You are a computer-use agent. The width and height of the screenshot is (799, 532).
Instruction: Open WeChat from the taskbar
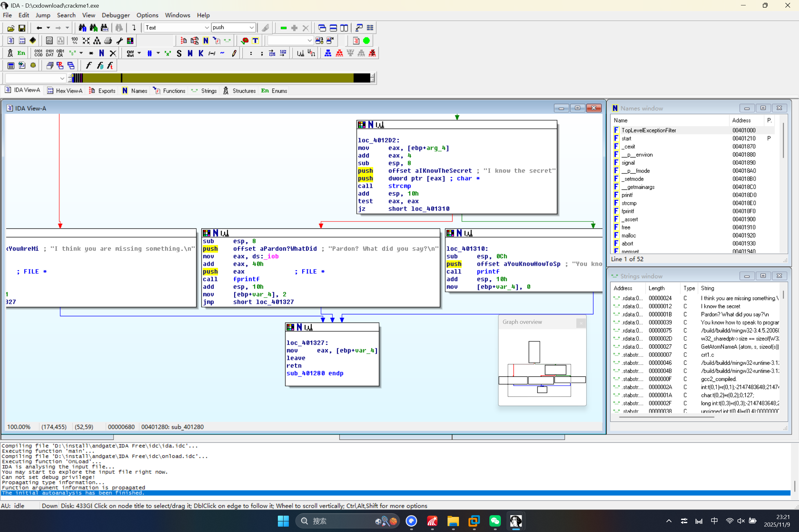click(x=495, y=521)
